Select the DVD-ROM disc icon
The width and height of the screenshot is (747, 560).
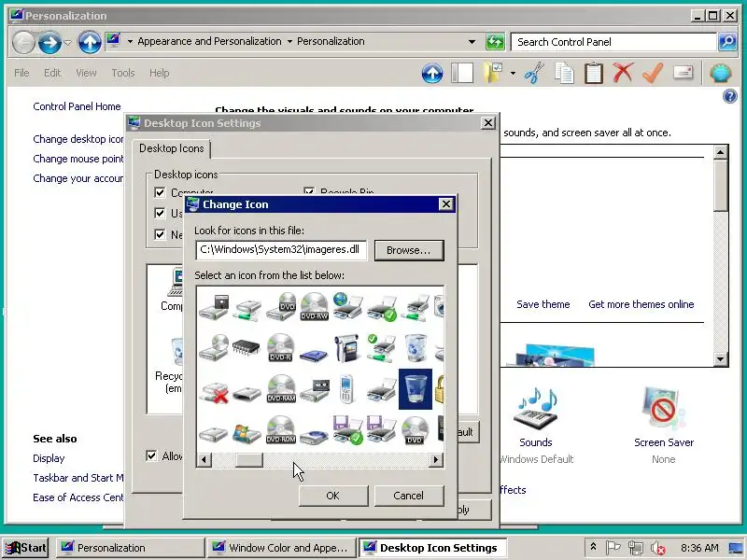(x=281, y=429)
